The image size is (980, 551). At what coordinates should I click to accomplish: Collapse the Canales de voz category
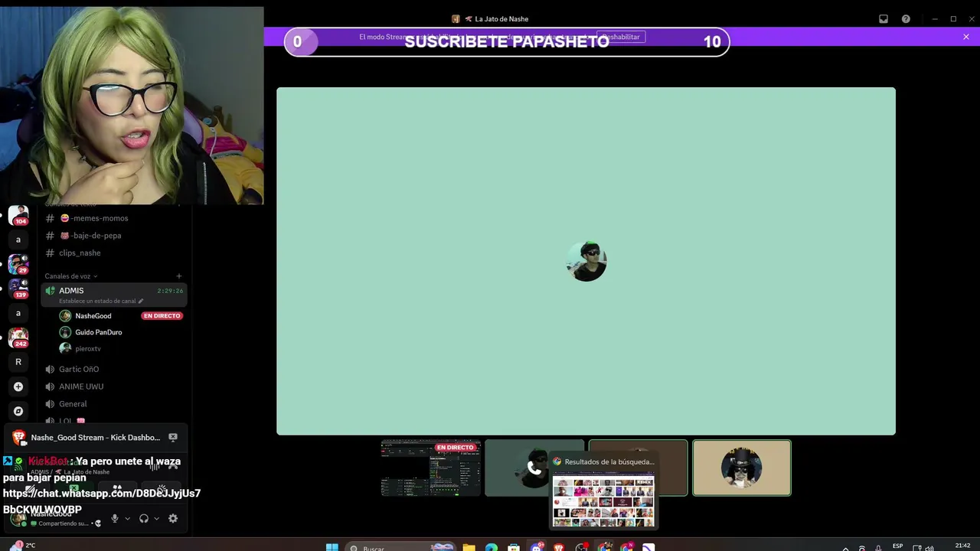(70, 276)
